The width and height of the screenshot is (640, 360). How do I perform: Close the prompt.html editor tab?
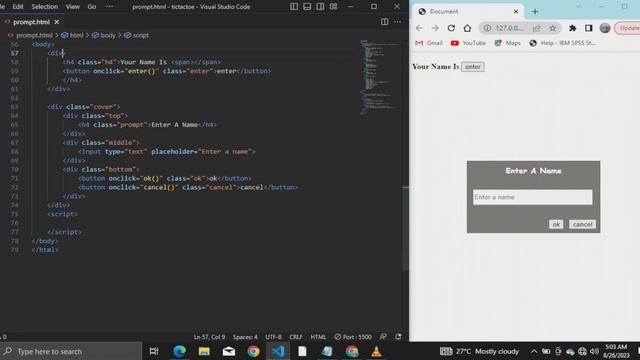(x=57, y=22)
